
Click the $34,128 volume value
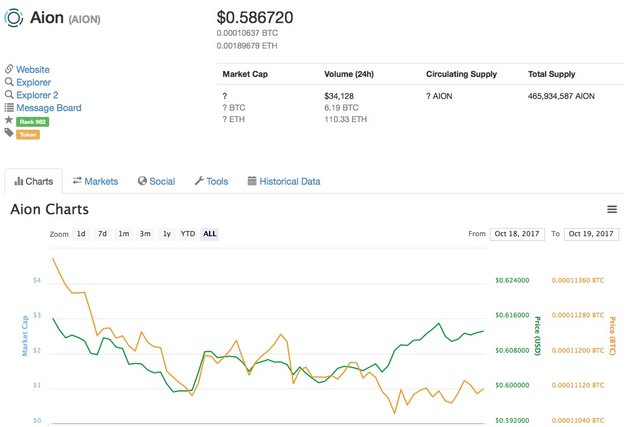point(339,96)
